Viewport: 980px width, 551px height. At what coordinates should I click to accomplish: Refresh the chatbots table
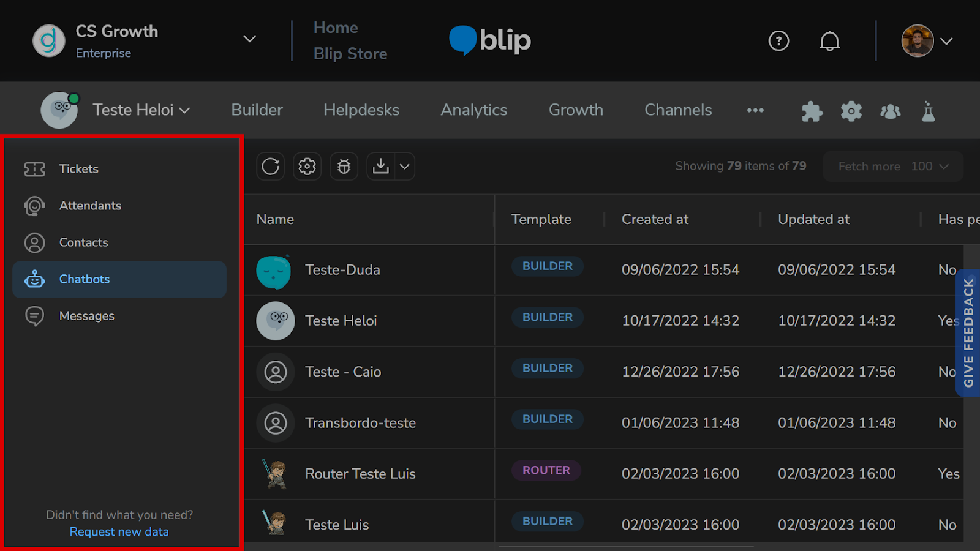(x=271, y=167)
